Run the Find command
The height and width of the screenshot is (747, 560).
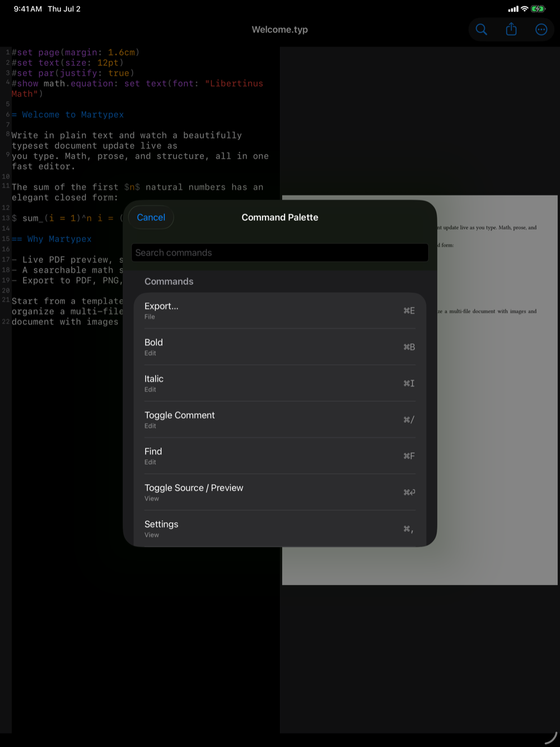click(x=280, y=456)
